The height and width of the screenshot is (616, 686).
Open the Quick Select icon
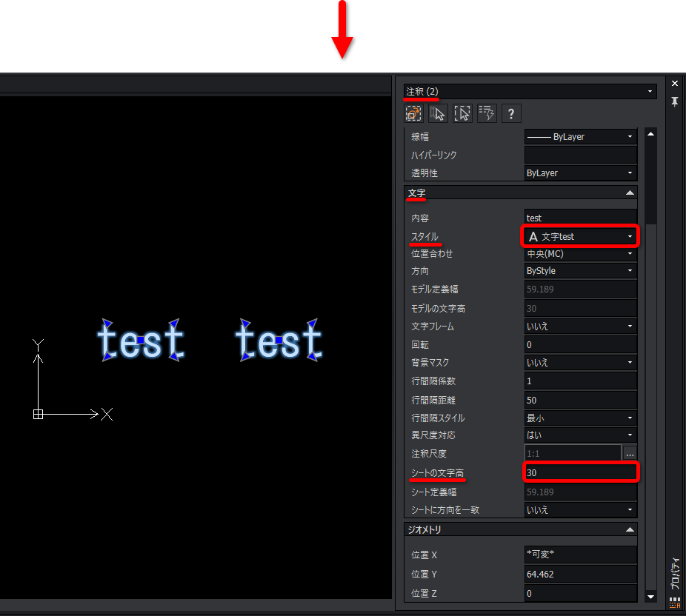(462, 114)
